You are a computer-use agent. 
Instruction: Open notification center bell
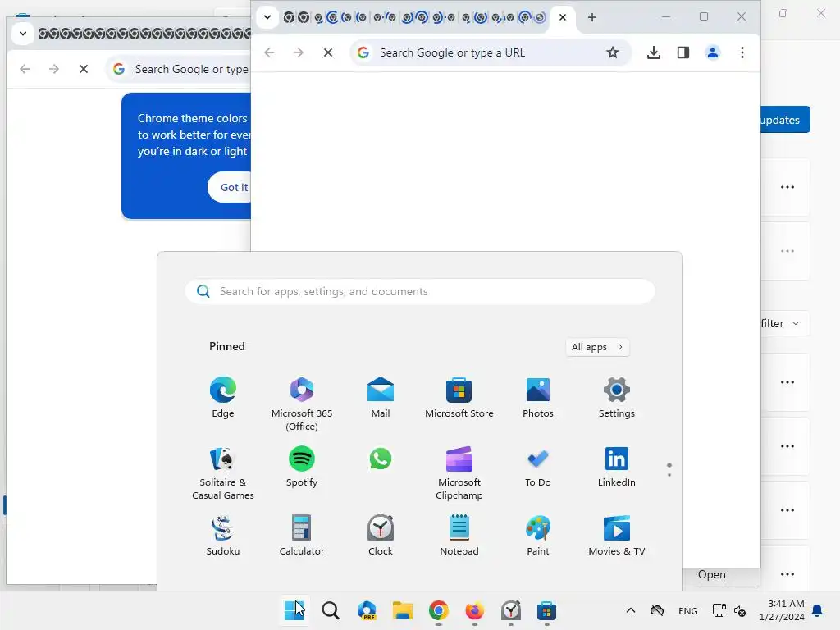tap(818, 610)
